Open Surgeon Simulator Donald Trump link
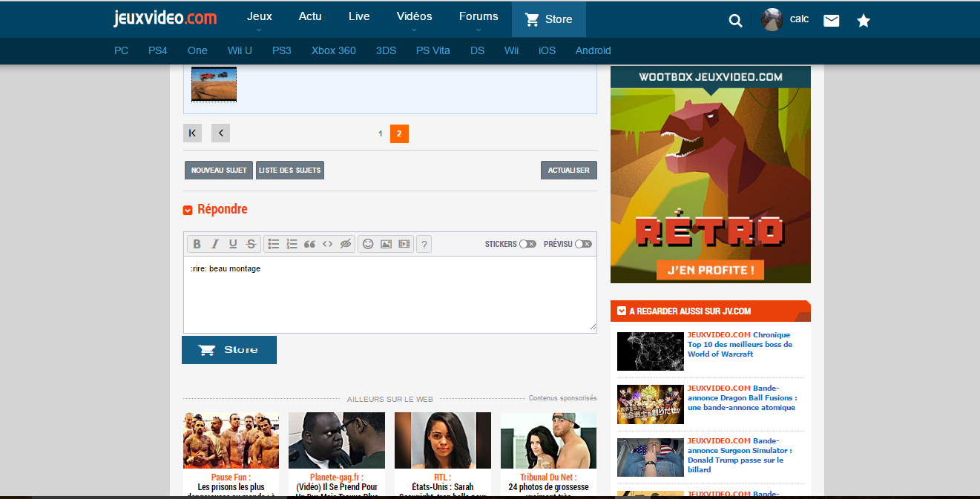Viewport: 980px width, 499px height. (x=739, y=455)
